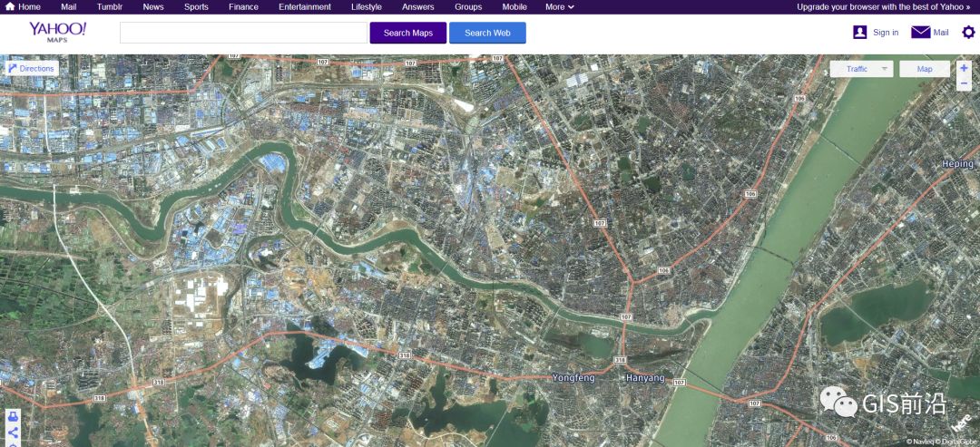The width and height of the screenshot is (980, 447).
Task: Expand the More menu in top bar
Action: (x=559, y=7)
